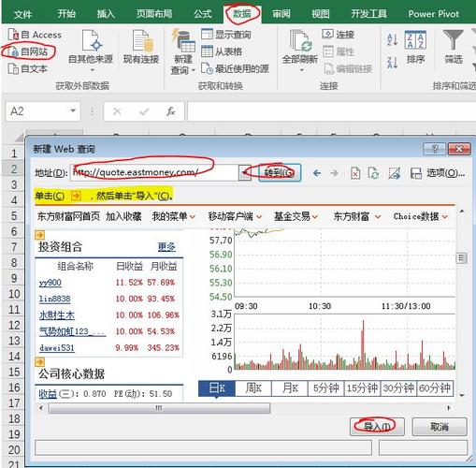The image size is (476, 468).
Task: Open the address history dropdown
Action: [x=245, y=172]
